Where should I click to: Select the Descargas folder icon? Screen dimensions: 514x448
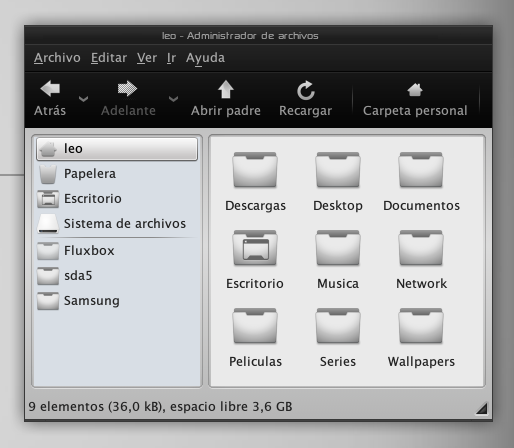pyautogui.click(x=255, y=169)
